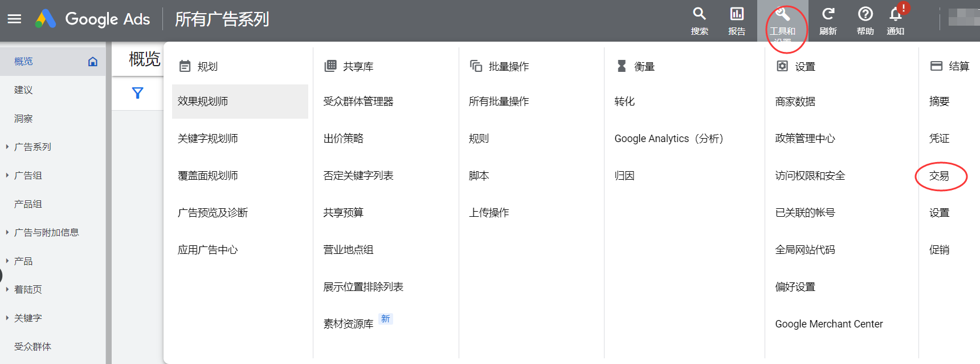Open 规则 under bulk actions

click(479, 139)
